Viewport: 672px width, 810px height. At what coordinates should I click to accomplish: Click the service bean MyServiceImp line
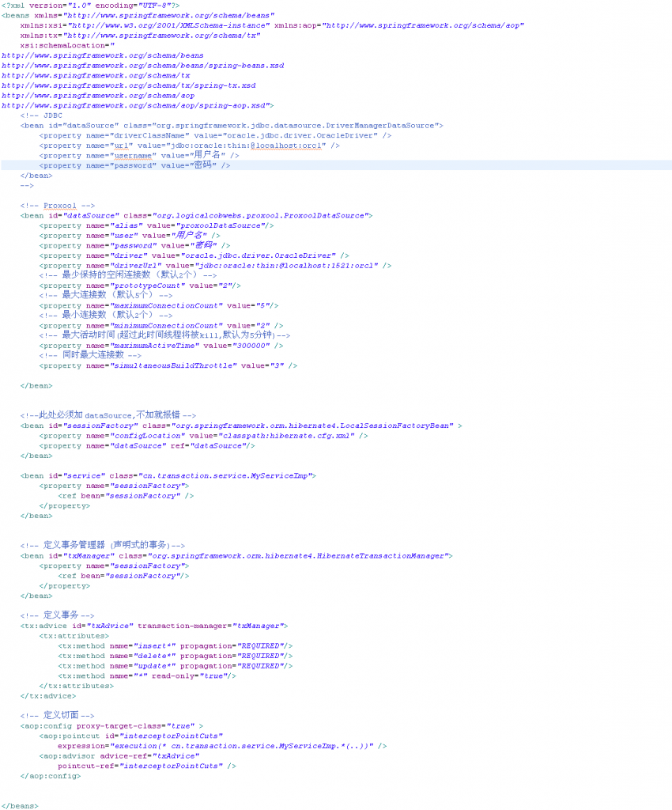coord(168,475)
